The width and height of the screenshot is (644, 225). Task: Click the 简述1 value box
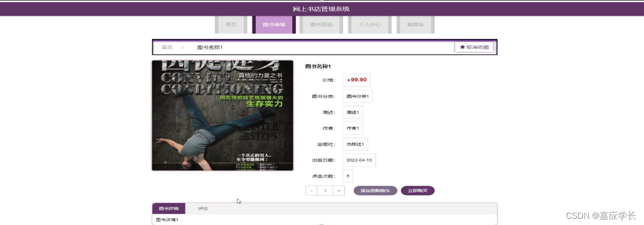[x=353, y=112]
